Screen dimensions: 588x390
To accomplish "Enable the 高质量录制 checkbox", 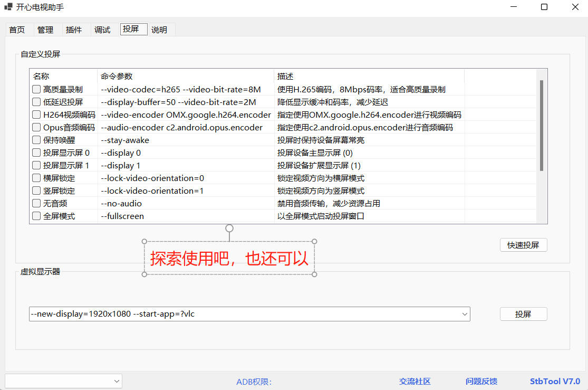I will (x=36, y=90).
